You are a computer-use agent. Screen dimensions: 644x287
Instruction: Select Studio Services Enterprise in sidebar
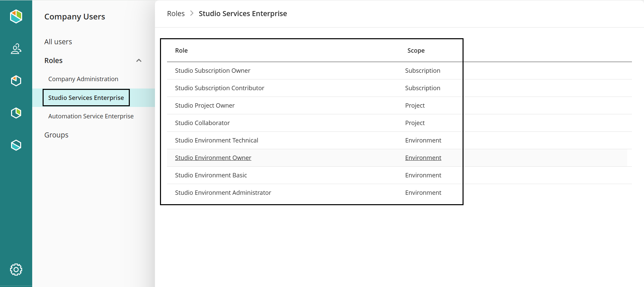point(86,98)
